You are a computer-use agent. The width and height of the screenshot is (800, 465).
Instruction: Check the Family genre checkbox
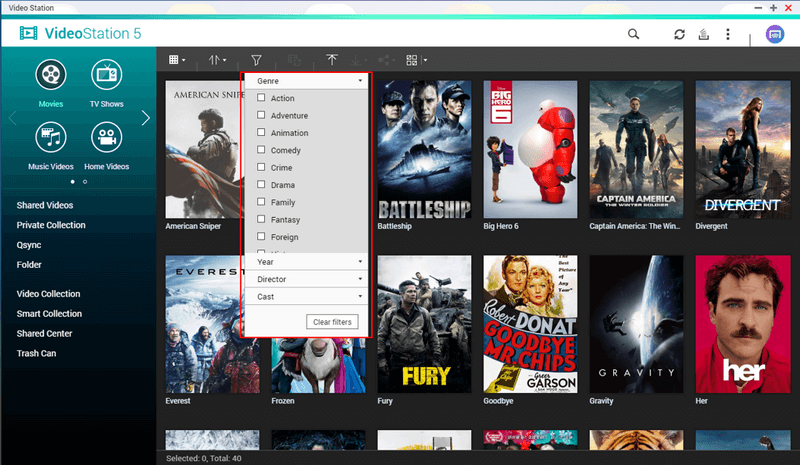[x=261, y=202]
